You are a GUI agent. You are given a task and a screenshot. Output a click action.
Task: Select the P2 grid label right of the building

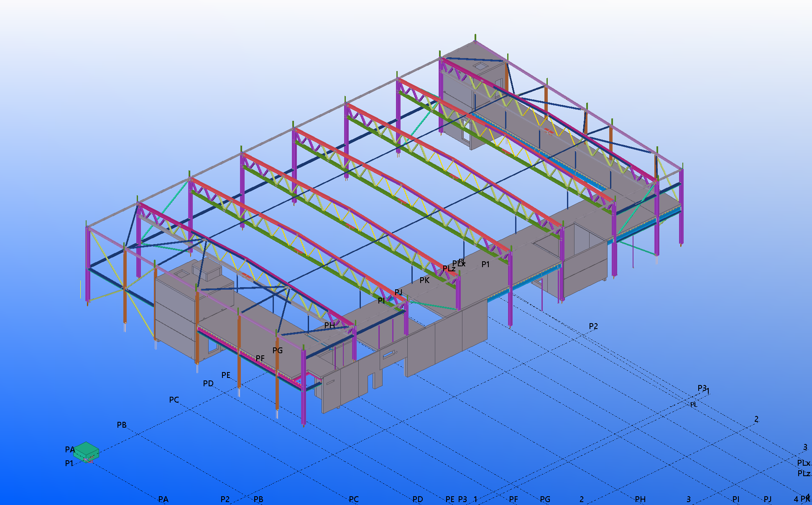tap(593, 326)
